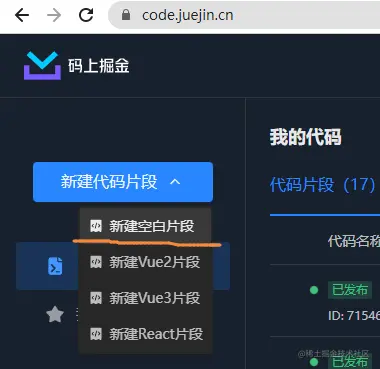Click the padlock site security icon
This screenshot has width=380, height=369.
click(126, 15)
